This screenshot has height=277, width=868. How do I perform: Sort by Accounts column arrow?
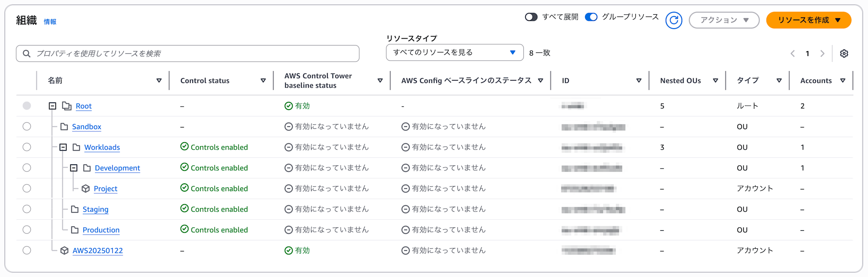coord(843,81)
